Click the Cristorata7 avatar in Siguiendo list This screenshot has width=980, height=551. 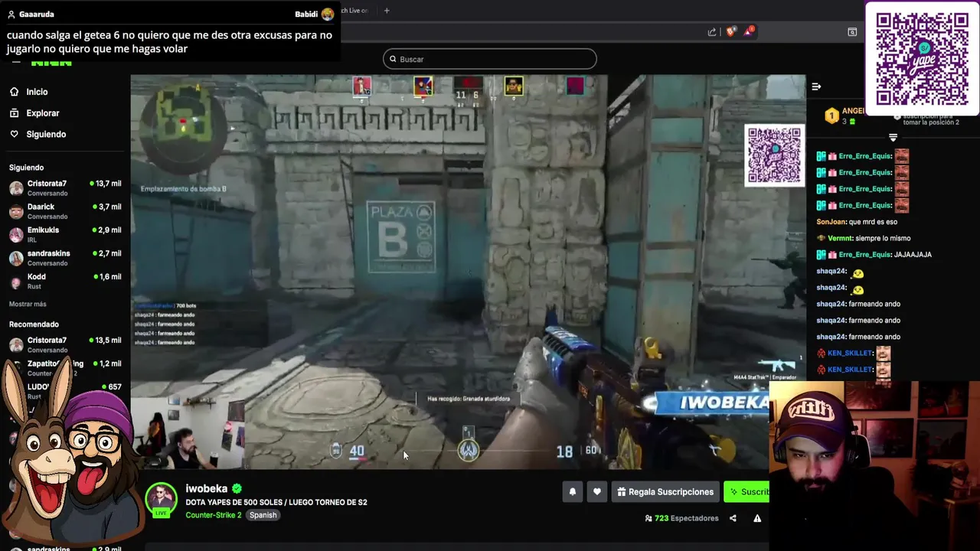click(16, 188)
